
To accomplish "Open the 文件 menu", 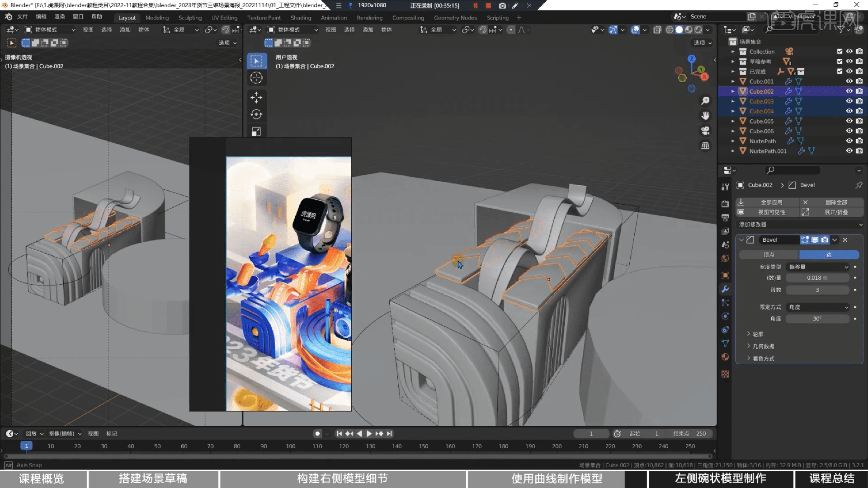I will tap(22, 17).
